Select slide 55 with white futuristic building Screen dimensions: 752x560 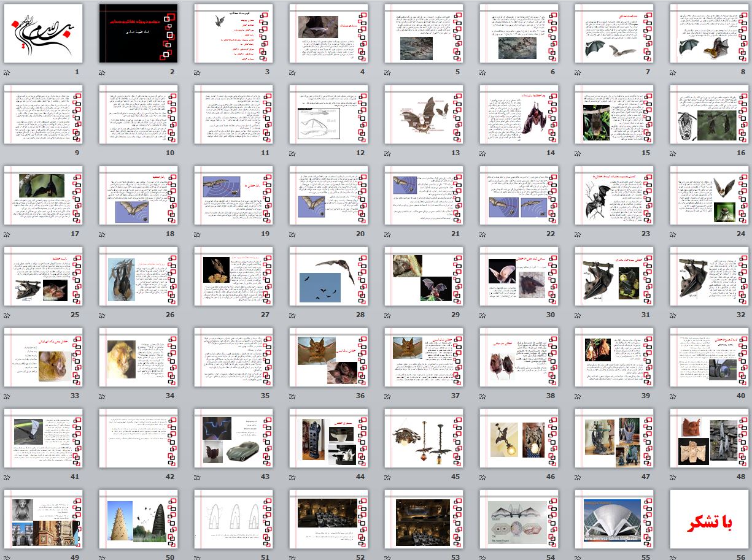coord(614,519)
